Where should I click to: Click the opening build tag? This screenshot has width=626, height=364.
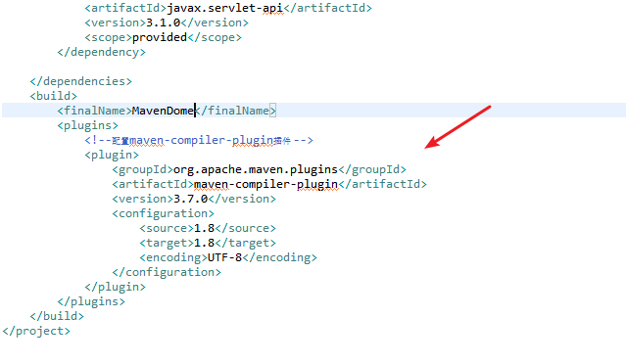pyautogui.click(x=54, y=96)
